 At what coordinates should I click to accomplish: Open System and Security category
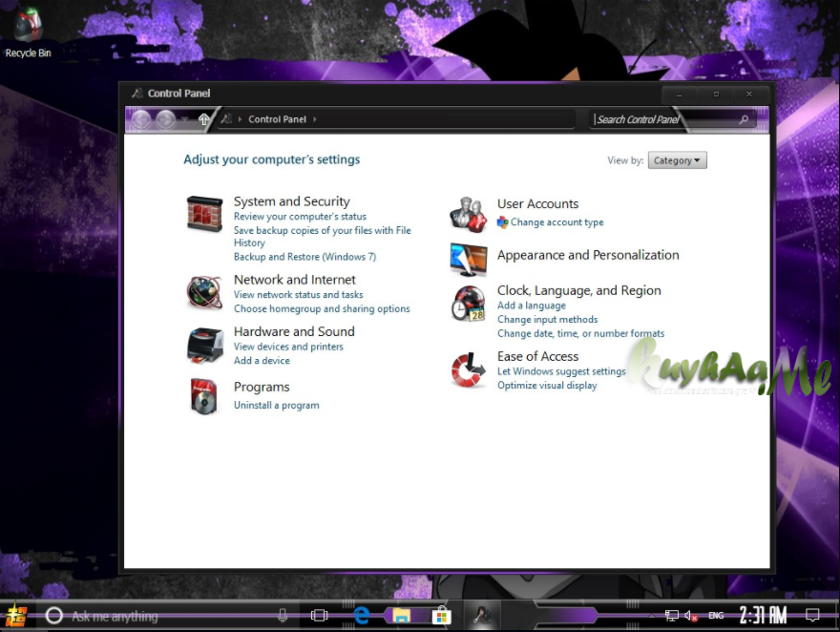[x=291, y=201]
